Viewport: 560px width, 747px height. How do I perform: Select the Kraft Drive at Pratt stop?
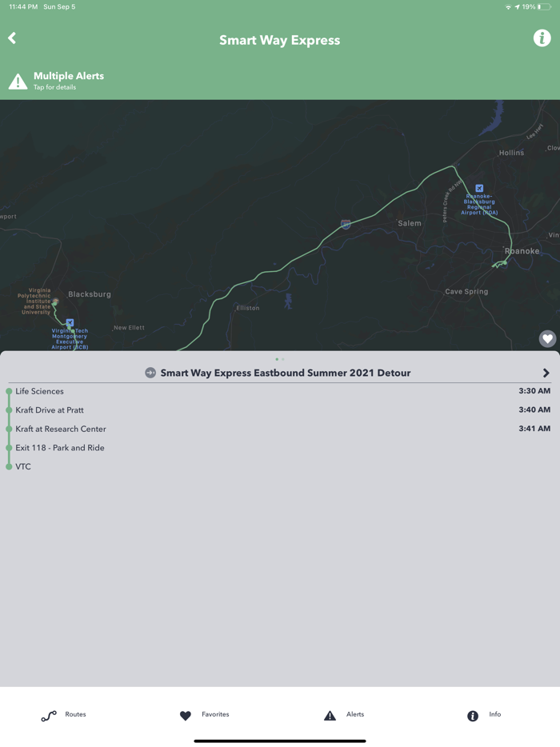(x=280, y=409)
